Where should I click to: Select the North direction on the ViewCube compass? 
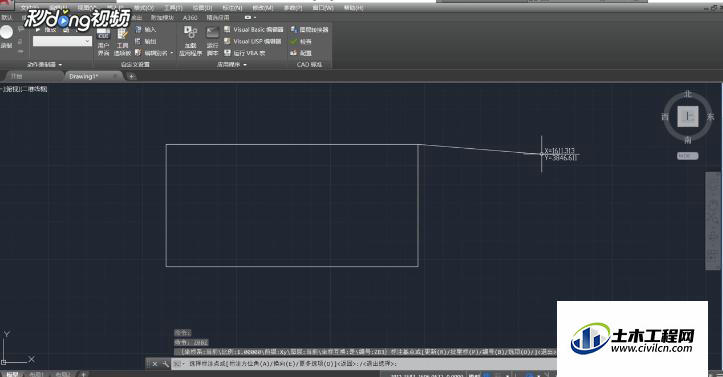pyautogui.click(x=687, y=94)
